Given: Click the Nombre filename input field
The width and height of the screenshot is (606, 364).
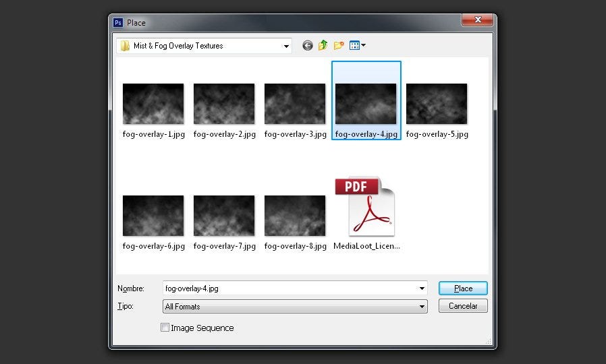Looking at the screenshot, I should pyautogui.click(x=295, y=289).
